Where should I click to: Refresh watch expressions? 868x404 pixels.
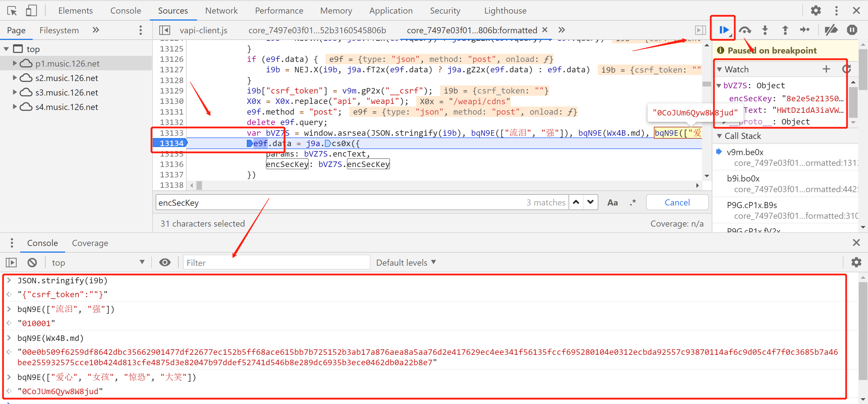click(x=846, y=69)
